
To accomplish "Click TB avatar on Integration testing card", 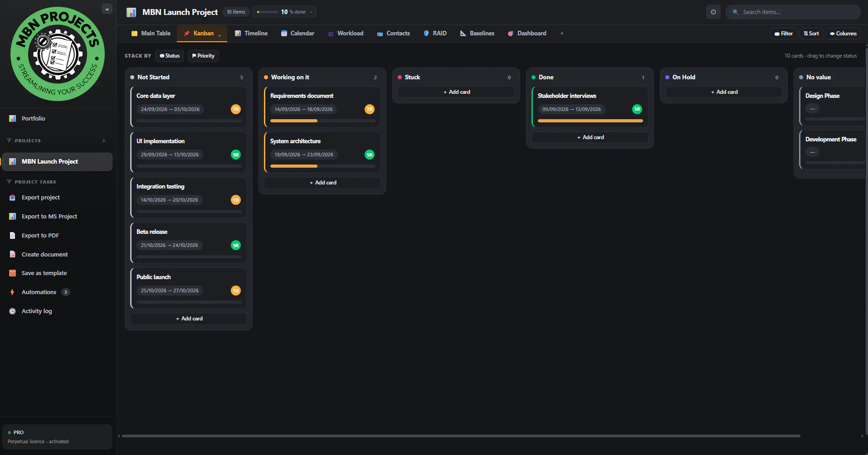I will point(236,200).
